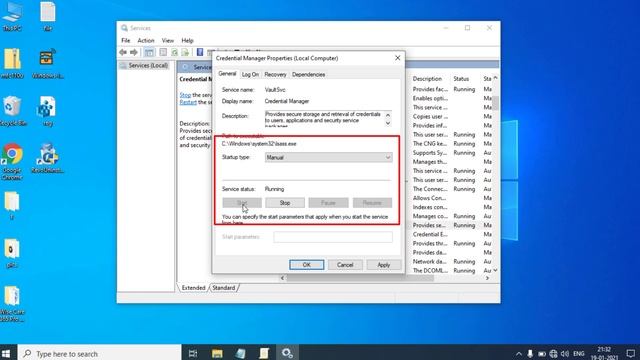Click services list scroll-down arrow
Viewport: 640px width, 360px height.
point(496,270)
